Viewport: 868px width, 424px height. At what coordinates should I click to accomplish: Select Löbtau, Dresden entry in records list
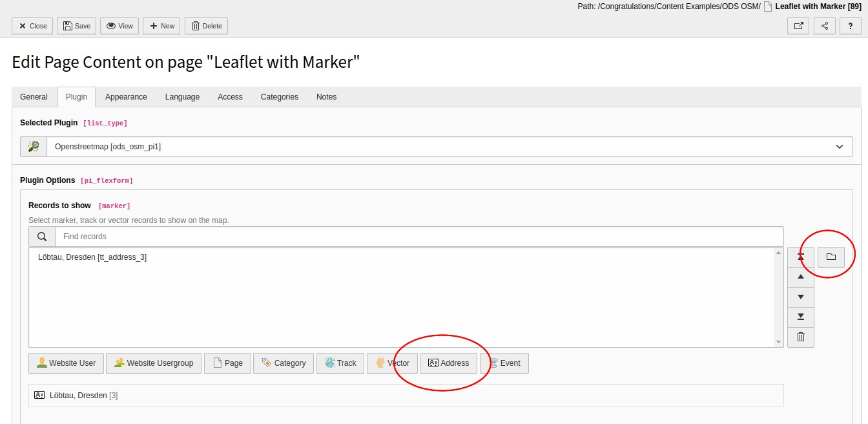(92, 257)
